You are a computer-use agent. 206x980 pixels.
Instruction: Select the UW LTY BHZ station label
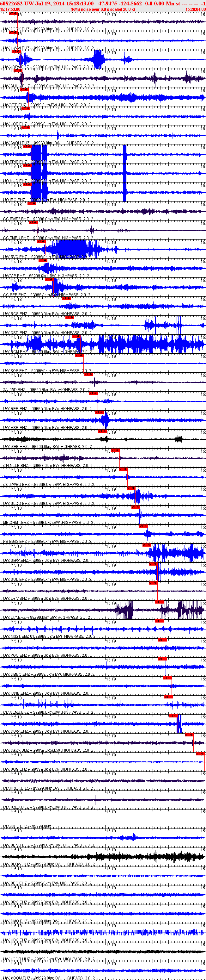[47, 618]
